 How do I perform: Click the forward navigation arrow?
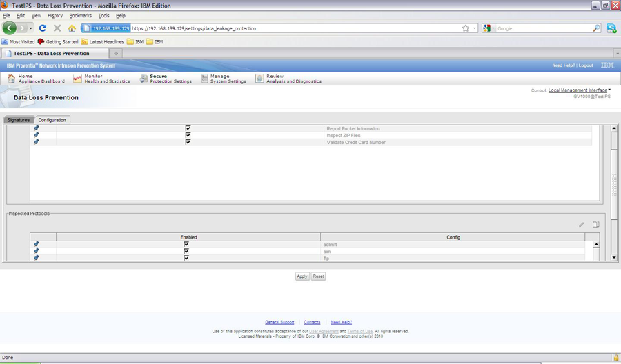[x=22, y=28]
